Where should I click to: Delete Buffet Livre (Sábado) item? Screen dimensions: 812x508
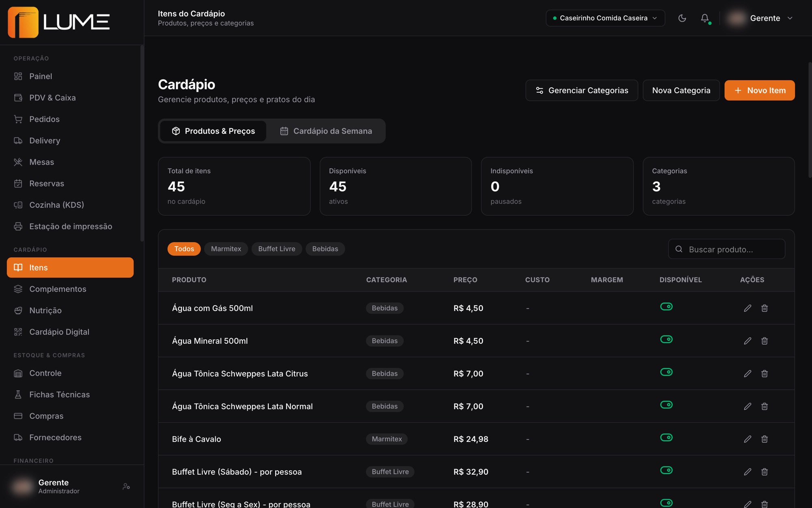pyautogui.click(x=764, y=472)
